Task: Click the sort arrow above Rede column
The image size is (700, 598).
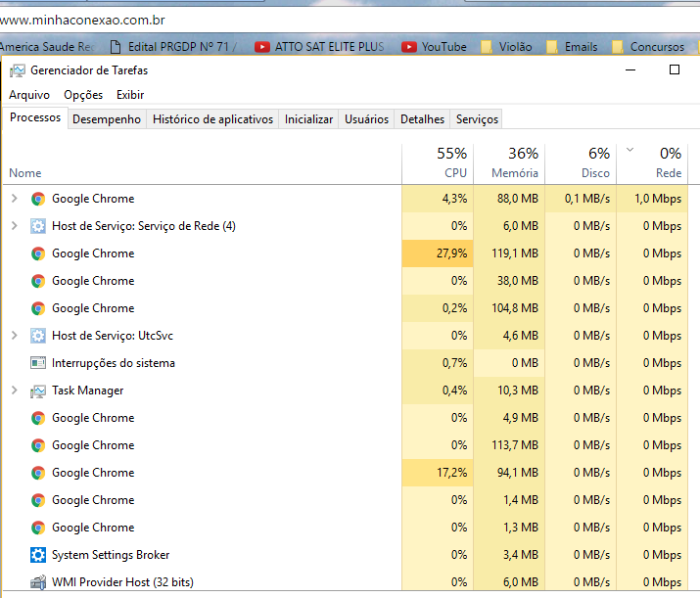Action: pos(630,150)
